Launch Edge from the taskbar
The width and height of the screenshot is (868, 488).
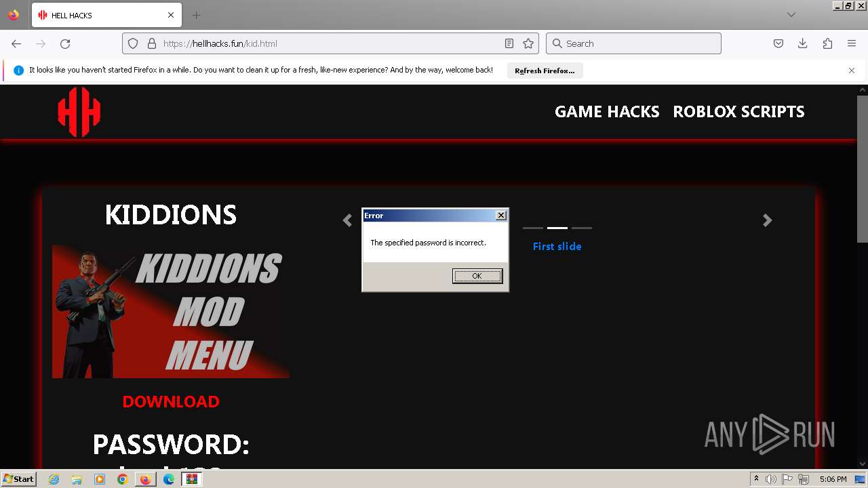[169, 479]
